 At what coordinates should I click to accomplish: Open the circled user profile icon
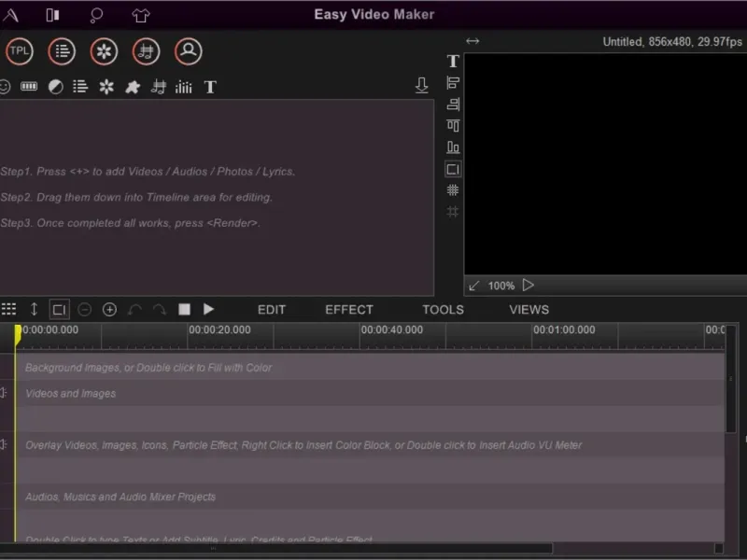pyautogui.click(x=189, y=51)
